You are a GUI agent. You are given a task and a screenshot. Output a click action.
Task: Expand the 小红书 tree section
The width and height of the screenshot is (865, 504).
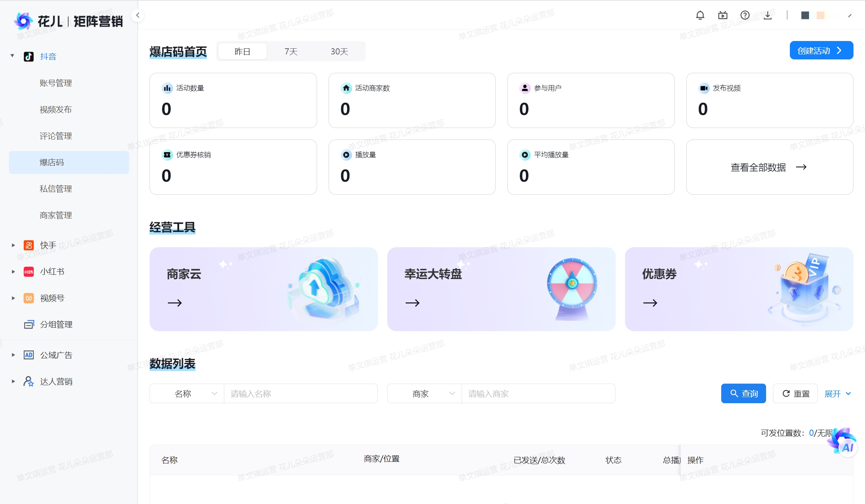pyautogui.click(x=13, y=272)
